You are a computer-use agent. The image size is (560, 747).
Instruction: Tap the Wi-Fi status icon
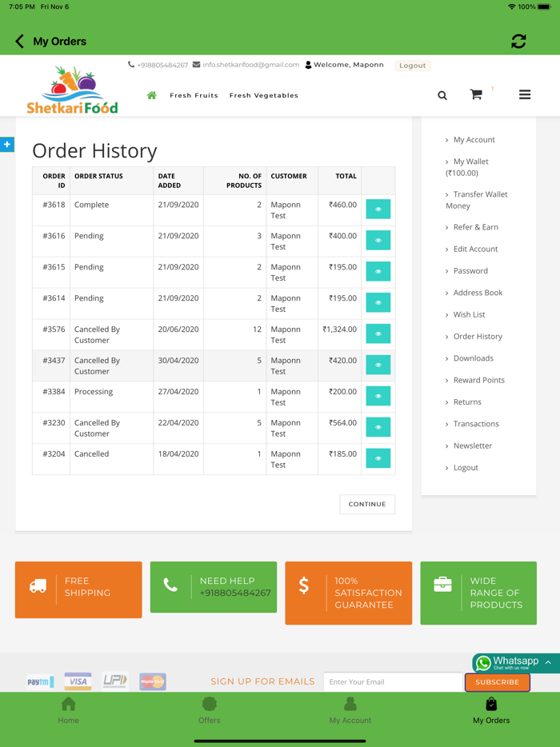(512, 6)
